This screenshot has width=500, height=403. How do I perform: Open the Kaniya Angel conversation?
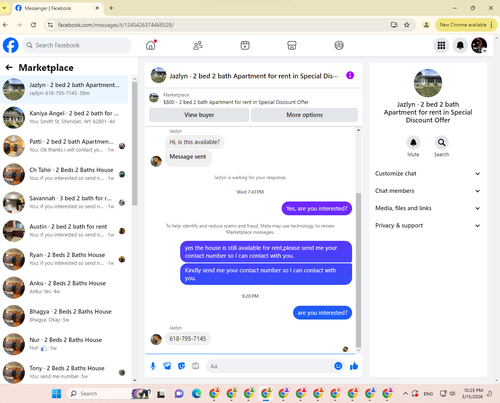pyautogui.click(x=64, y=117)
